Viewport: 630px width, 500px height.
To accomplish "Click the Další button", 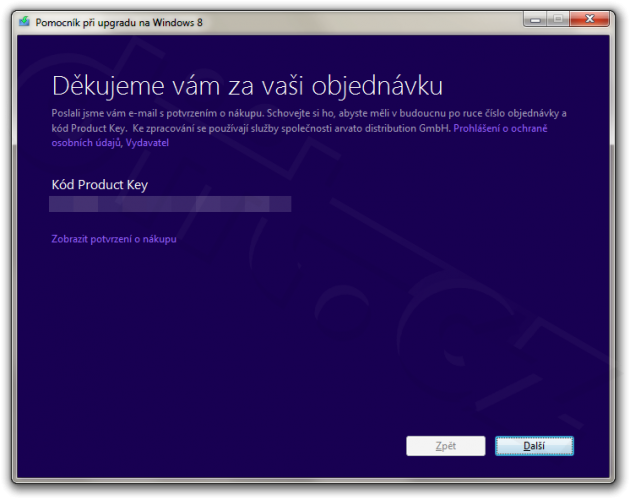I will [534, 446].
